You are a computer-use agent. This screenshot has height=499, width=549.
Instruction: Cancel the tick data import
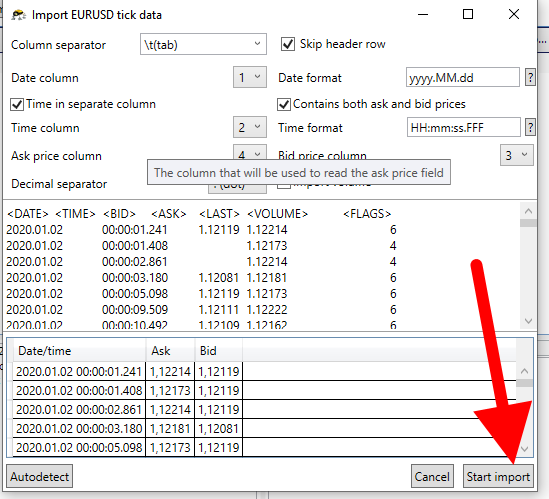(432, 476)
